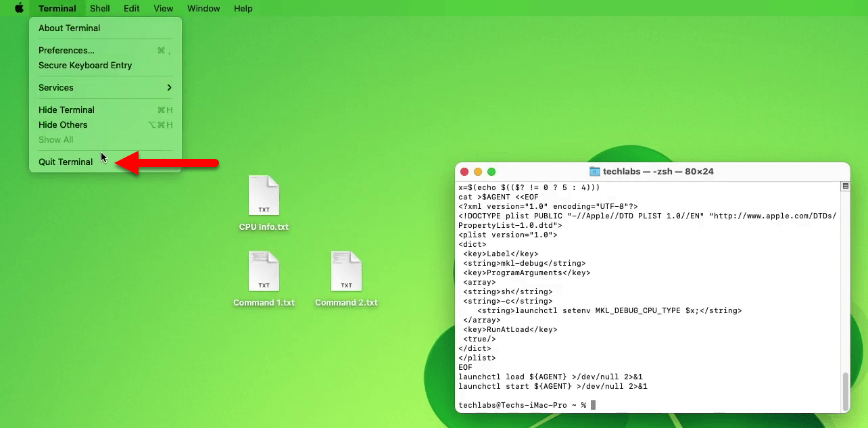This screenshot has height=428, width=868.
Task: Open the Shell menu
Action: pos(100,8)
